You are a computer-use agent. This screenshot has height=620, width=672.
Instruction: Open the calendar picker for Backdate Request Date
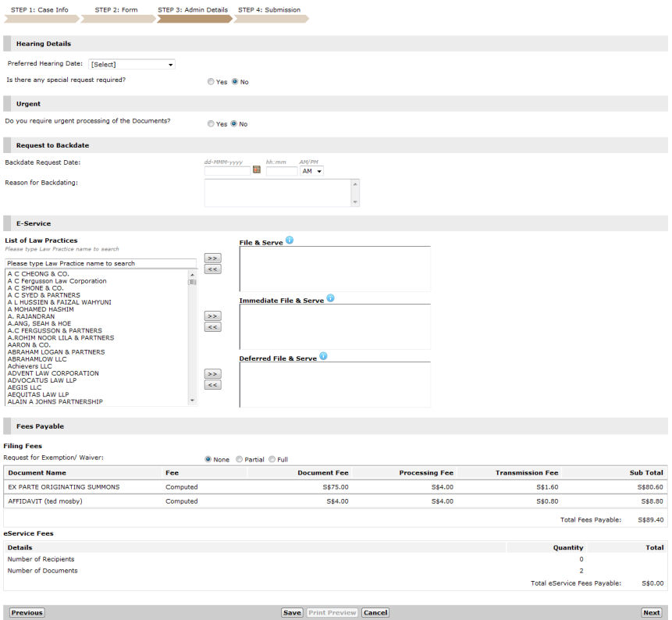[x=256, y=169]
